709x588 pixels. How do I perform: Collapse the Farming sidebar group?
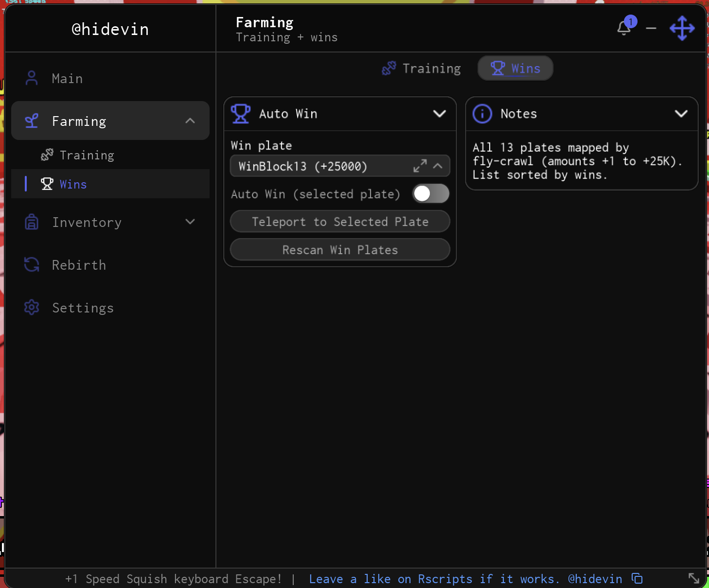190,121
